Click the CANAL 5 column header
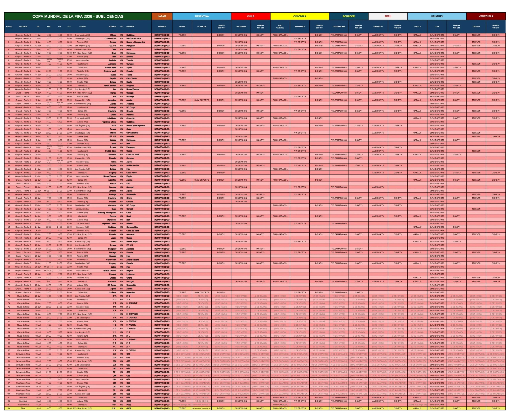 point(417,27)
